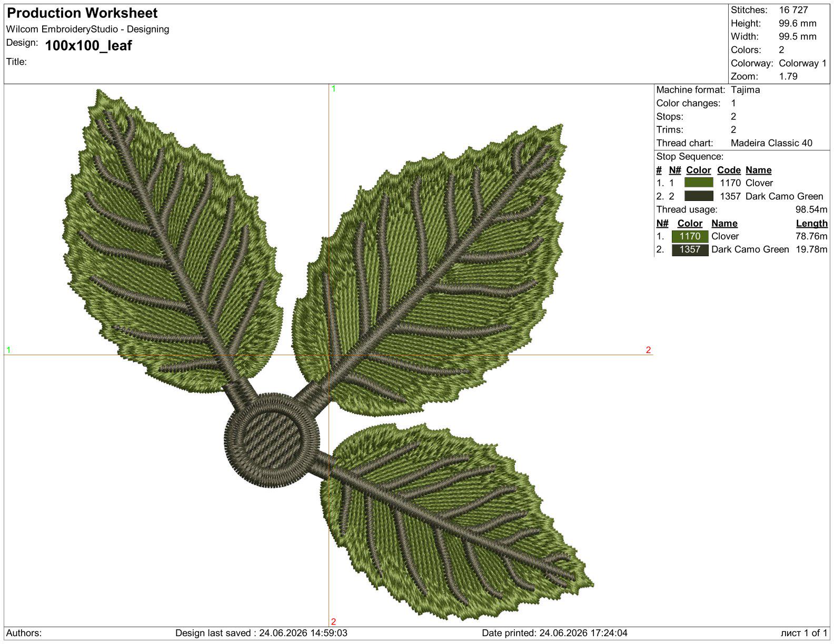Viewport: 834px width, 644px height.
Task: Click the Tajima machine format value
Action: click(x=745, y=90)
